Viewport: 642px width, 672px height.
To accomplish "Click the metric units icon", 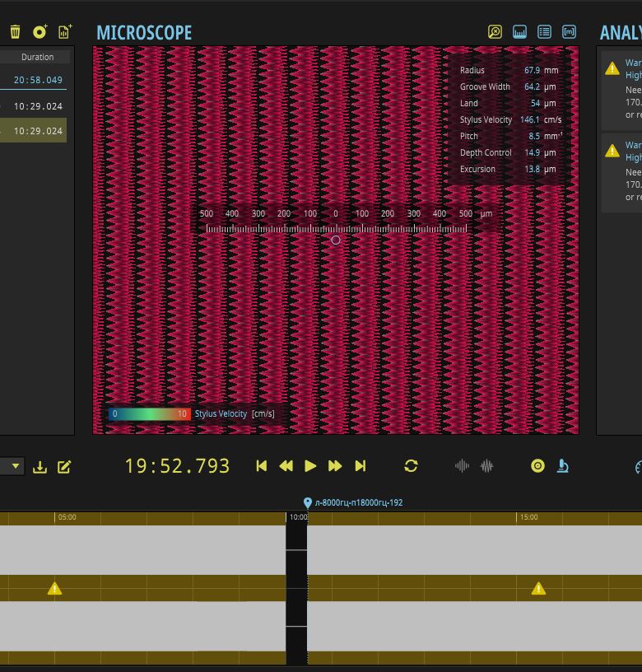I will click(569, 32).
